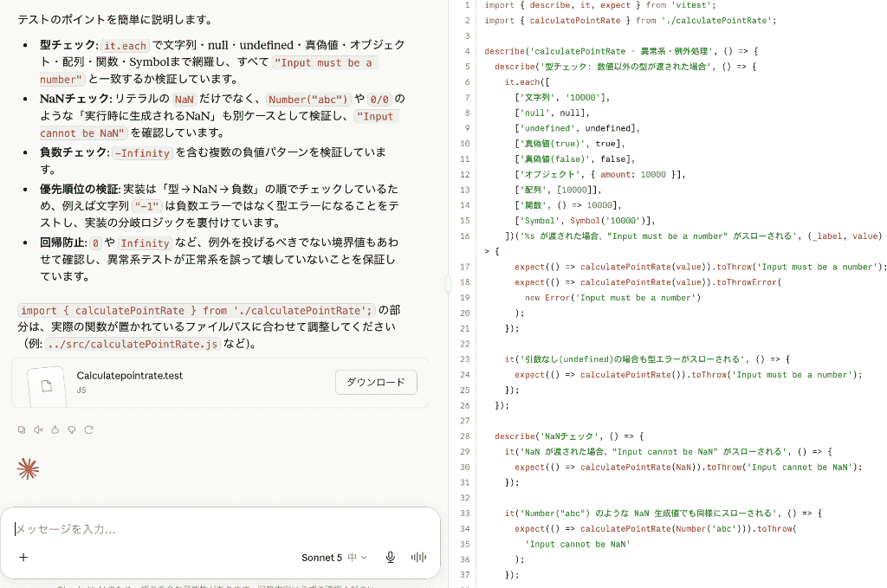Click the inline code "-1"

[x=147, y=206]
